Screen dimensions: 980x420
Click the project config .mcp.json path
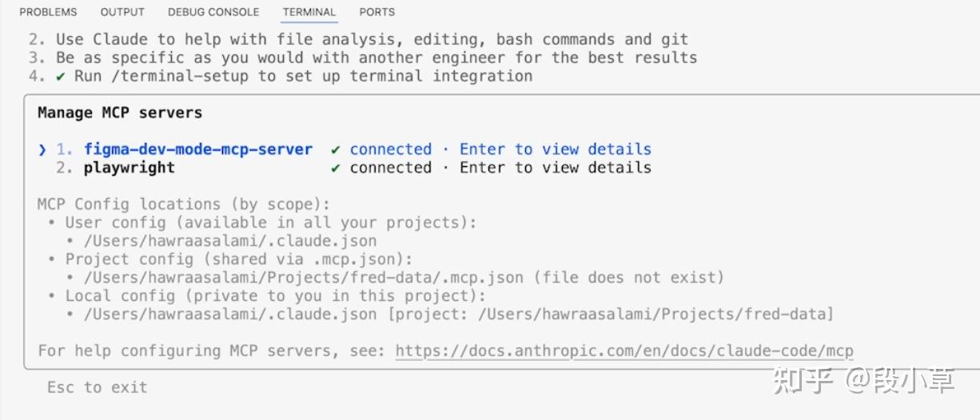304,277
